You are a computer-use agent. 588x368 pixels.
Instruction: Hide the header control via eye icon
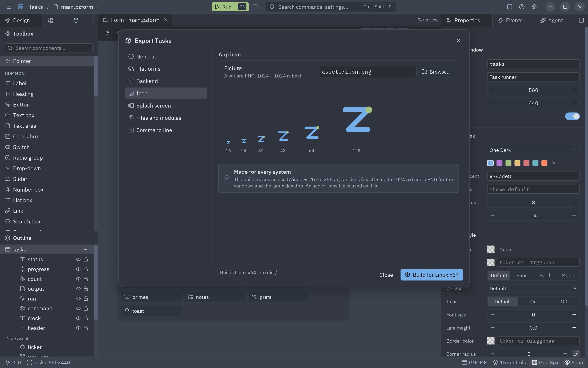[78, 328]
